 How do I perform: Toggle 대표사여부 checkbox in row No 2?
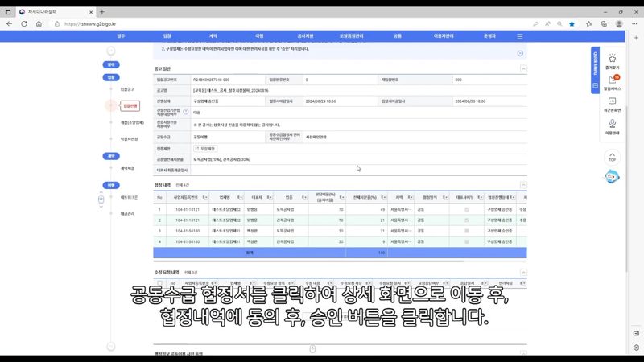tap(467, 220)
